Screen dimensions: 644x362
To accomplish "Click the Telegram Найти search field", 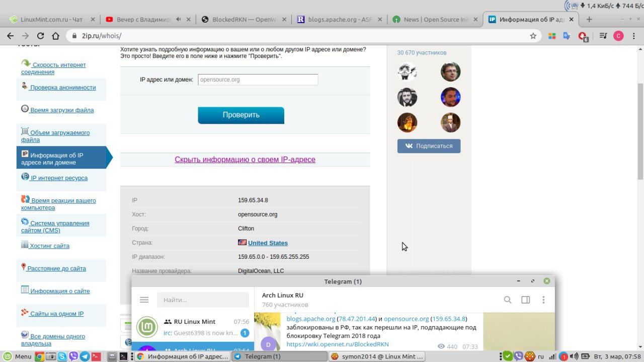I will tap(203, 300).
